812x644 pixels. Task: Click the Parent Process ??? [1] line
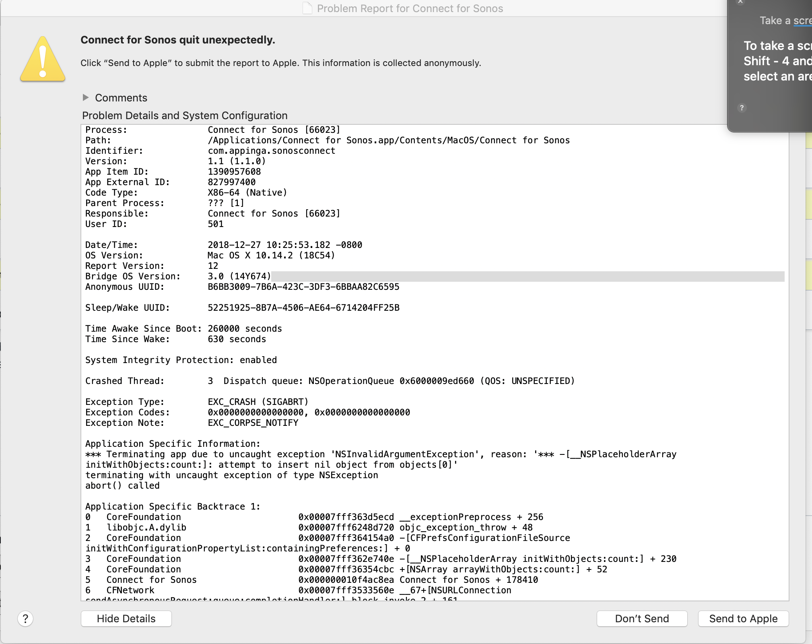click(165, 203)
